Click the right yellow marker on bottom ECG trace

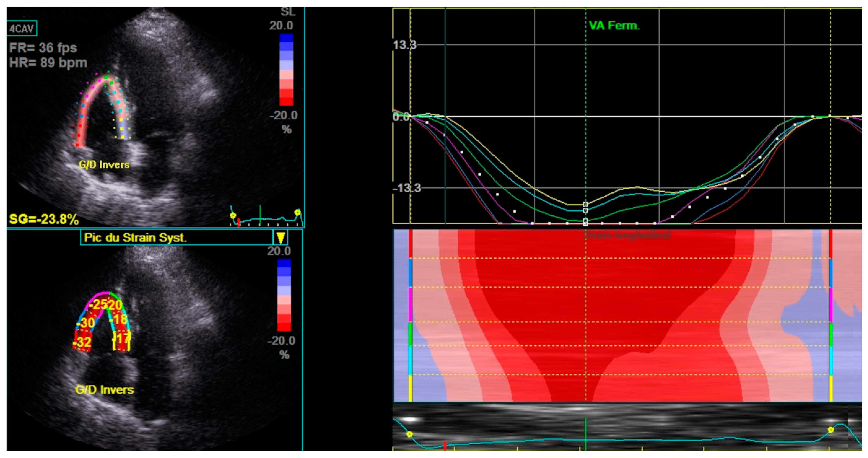pos(831,430)
